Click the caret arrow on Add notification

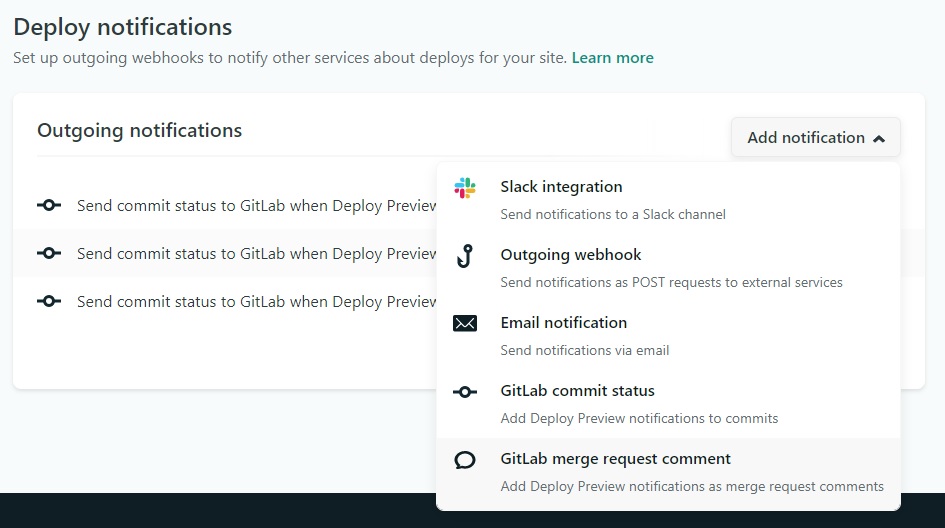[879, 139]
